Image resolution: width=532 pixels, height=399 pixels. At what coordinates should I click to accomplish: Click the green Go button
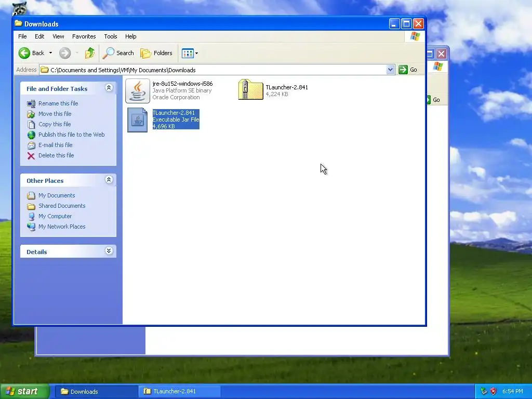408,70
